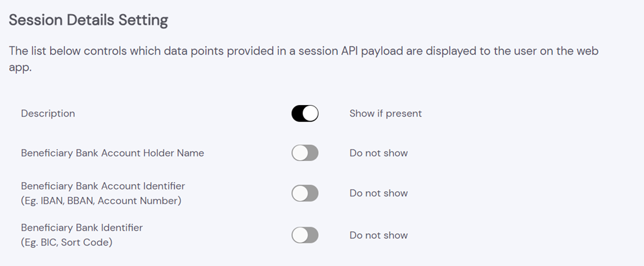Viewport: 644px width, 266px height.
Task: Click the knob on Bank Identifier switch
Action: pyautogui.click(x=299, y=235)
